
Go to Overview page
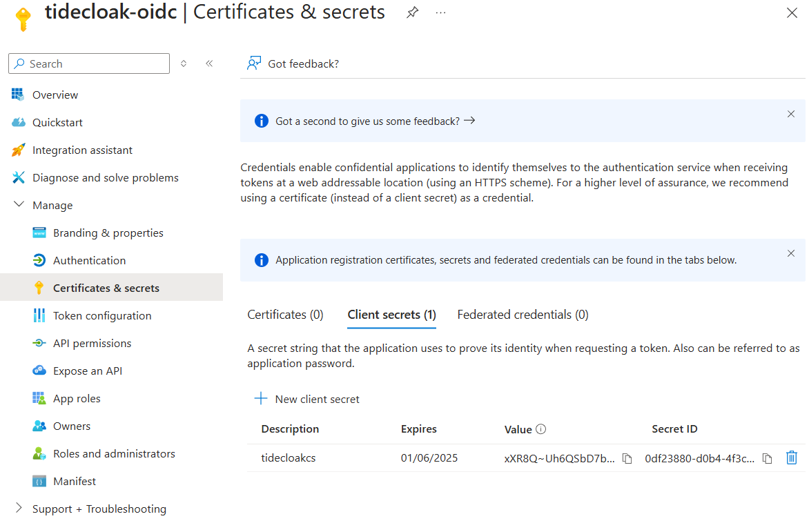coord(55,95)
